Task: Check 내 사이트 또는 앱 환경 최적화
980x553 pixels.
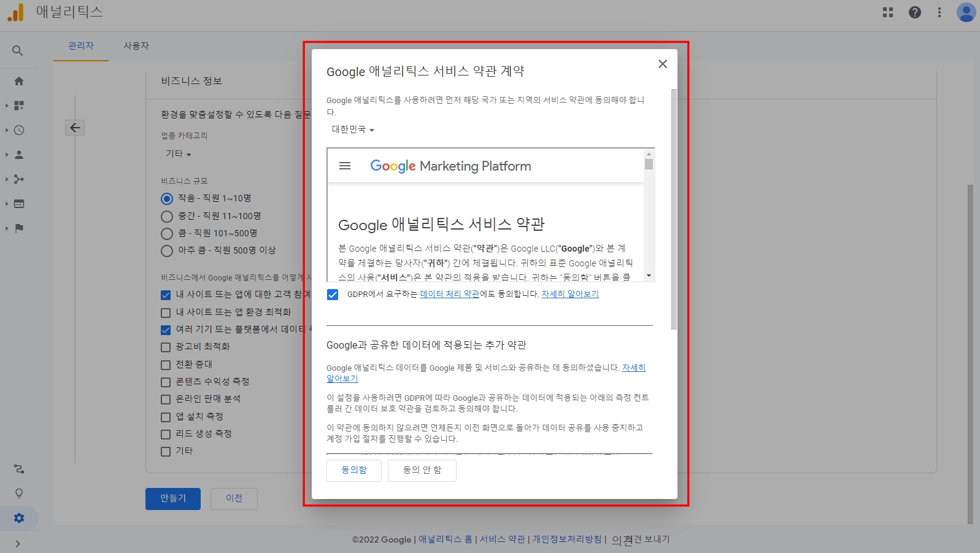Action: point(166,312)
